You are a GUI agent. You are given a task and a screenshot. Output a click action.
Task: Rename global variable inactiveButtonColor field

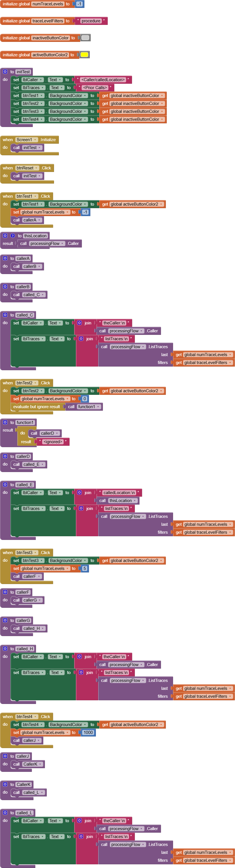pos(51,38)
